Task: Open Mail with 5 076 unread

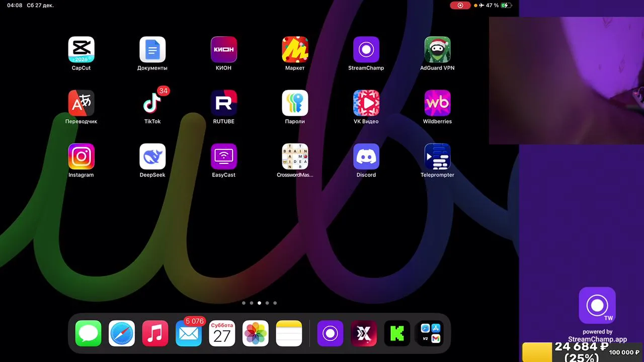Action: coord(189,333)
